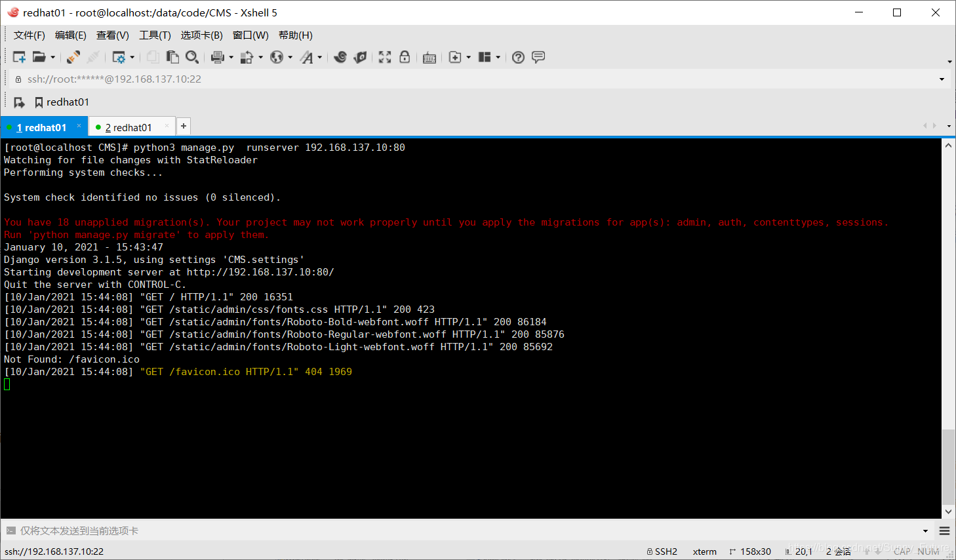
Task: Open the 查看(V) menu
Action: (113, 35)
